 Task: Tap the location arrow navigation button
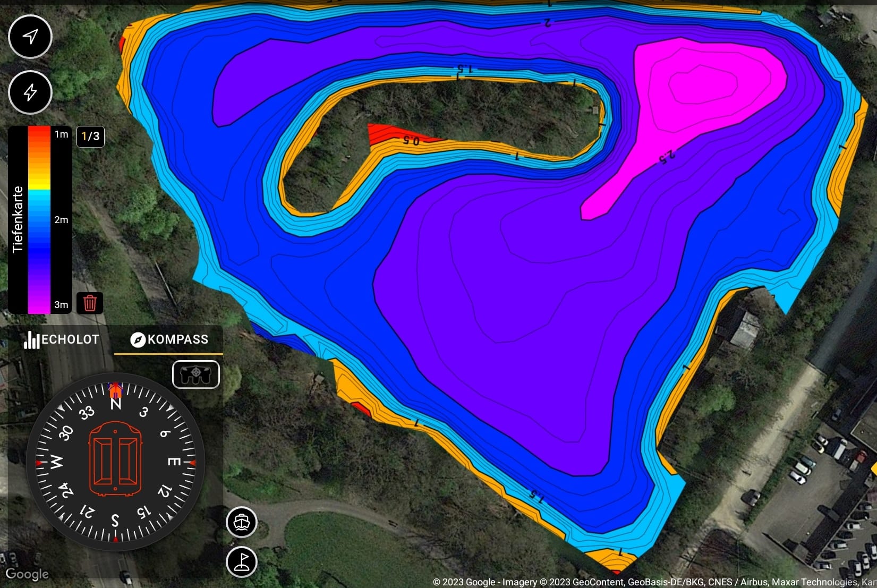coord(30,37)
